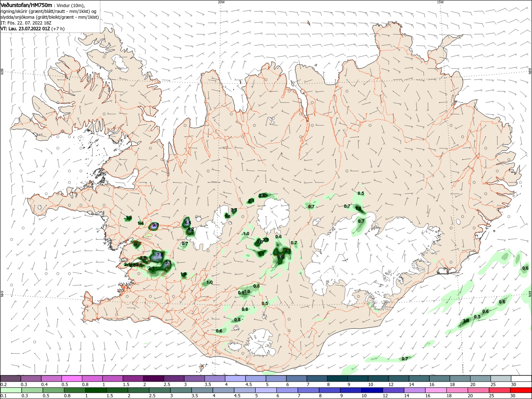Click the light purple 14 swatch in bottom legend row
The image size is (532, 399).
(414, 390)
